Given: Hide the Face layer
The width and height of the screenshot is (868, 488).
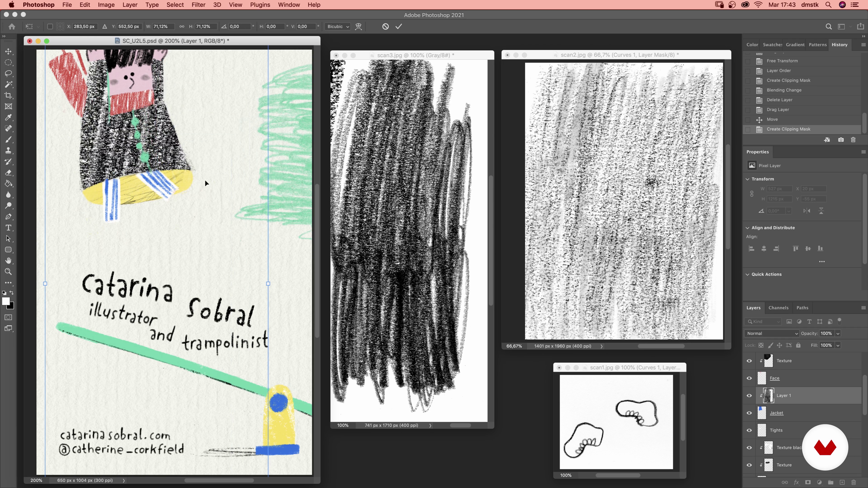Looking at the screenshot, I should [749, 378].
